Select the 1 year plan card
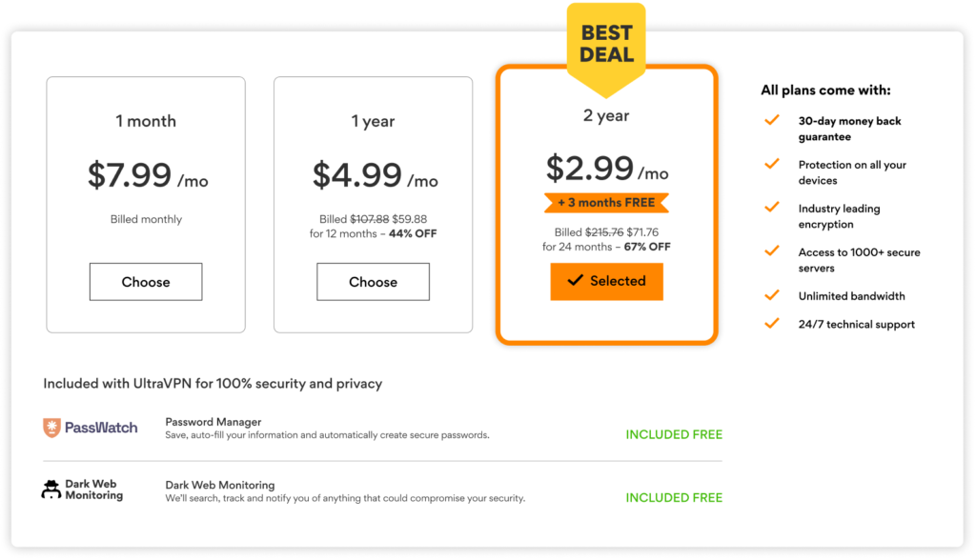 point(373,205)
